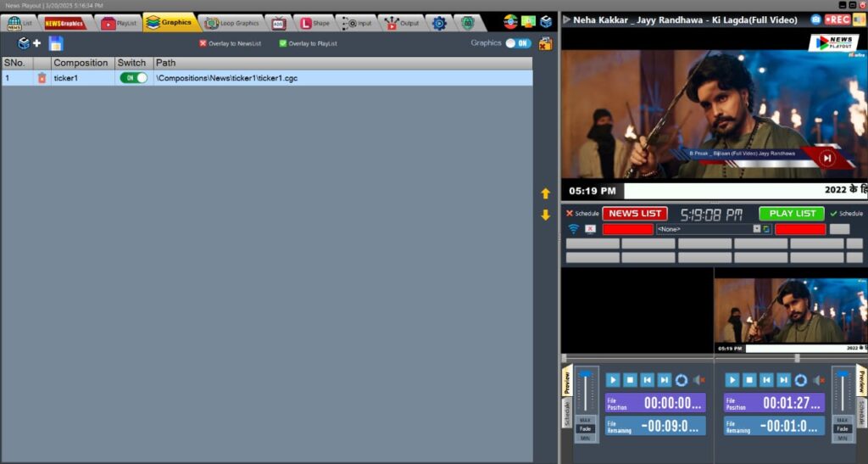
Task: Skip to next item in left player
Action: coord(664,380)
